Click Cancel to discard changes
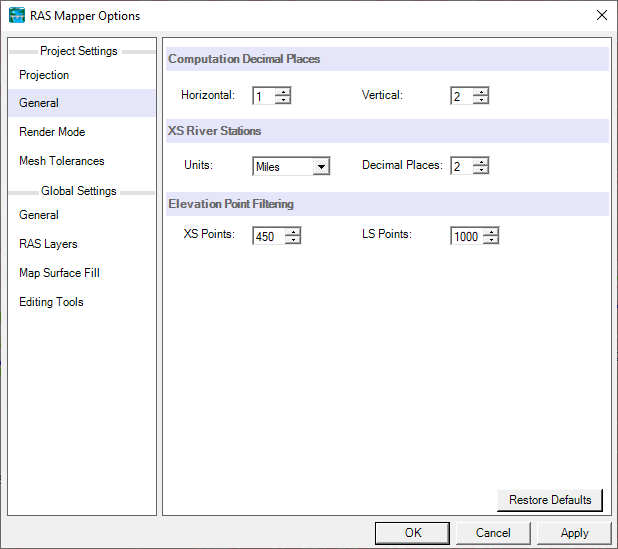618x549 pixels. (493, 533)
